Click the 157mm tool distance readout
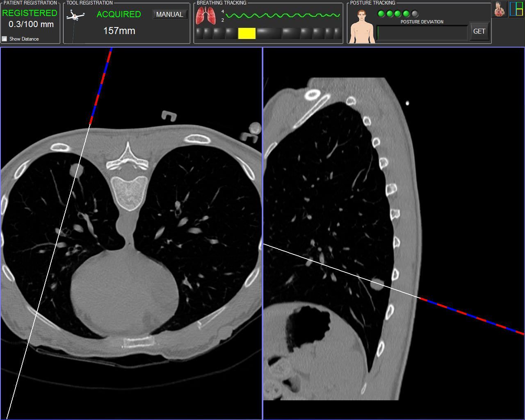 click(119, 31)
